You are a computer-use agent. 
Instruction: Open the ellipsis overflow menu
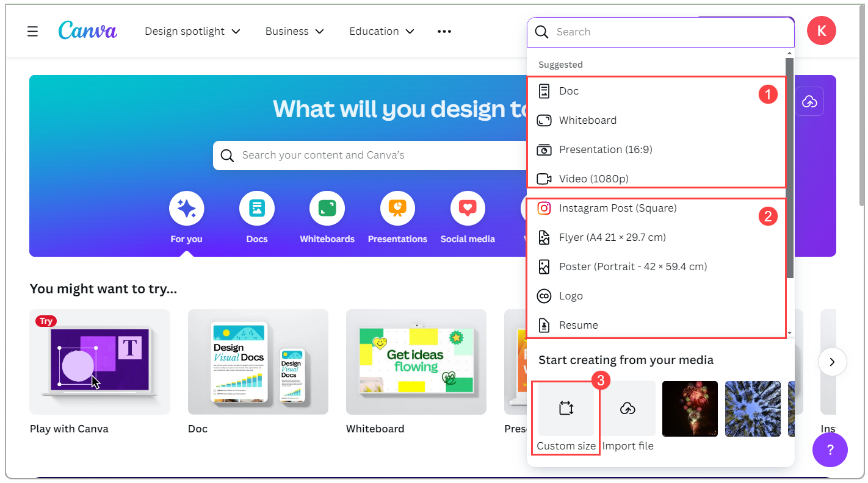(444, 31)
